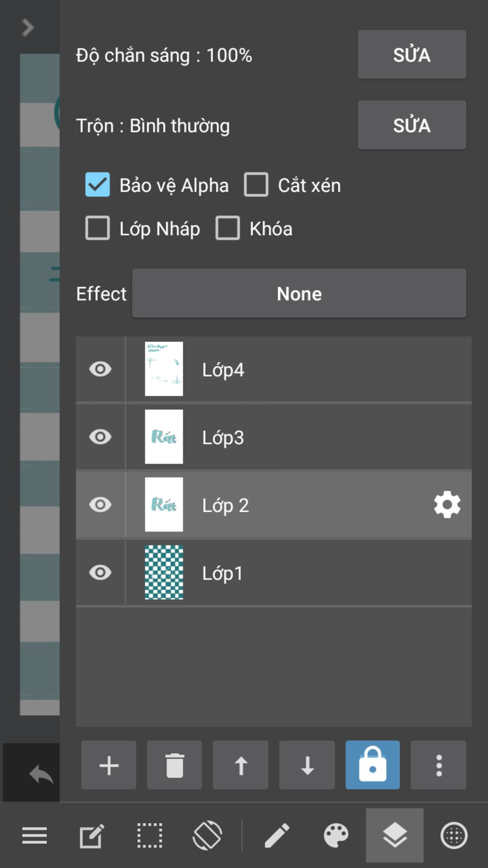Open the canvas rotate icon

click(207, 836)
